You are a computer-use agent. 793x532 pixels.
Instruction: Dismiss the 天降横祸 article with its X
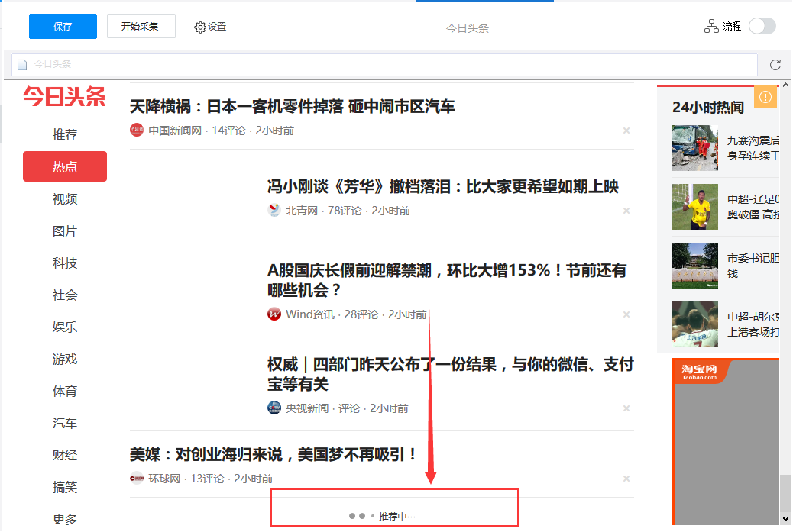pyautogui.click(x=626, y=131)
